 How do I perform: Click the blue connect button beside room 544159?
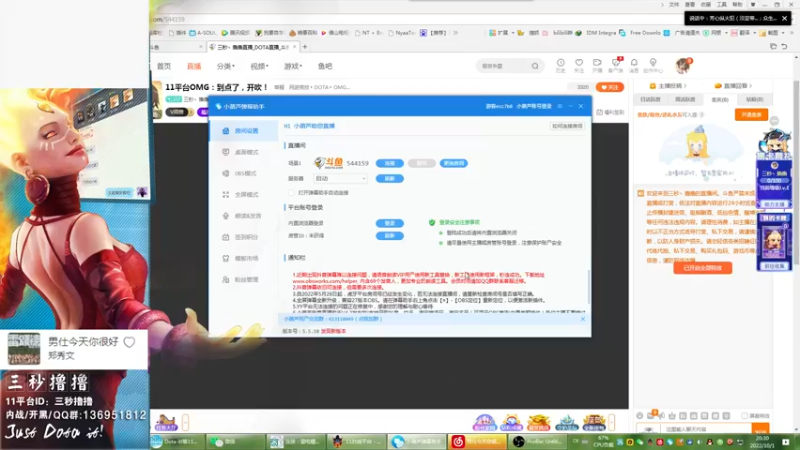click(x=390, y=163)
